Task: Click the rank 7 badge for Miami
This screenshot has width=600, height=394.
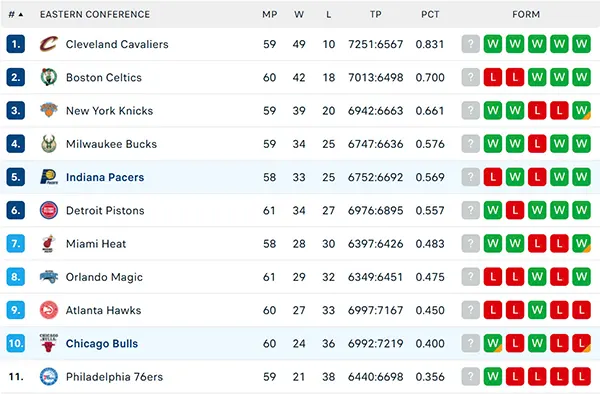Action: tap(16, 244)
